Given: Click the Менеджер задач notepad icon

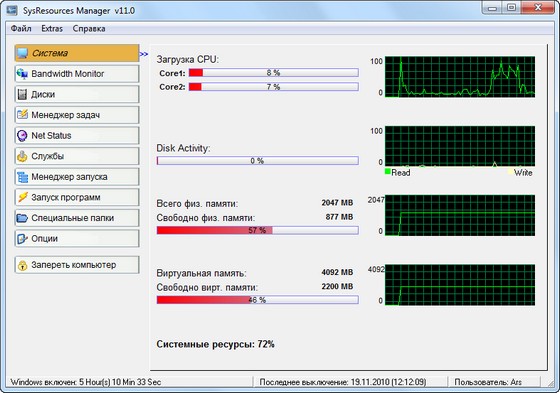Looking at the screenshot, I should pos(22,115).
